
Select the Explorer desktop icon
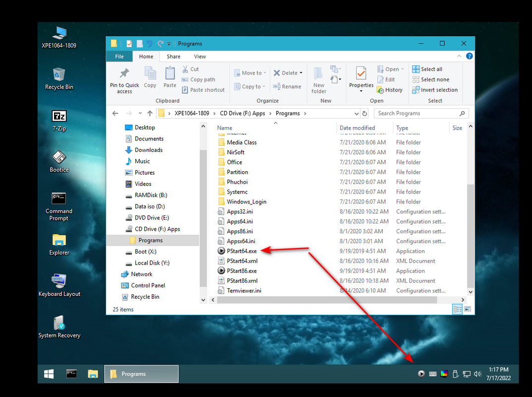(59, 245)
